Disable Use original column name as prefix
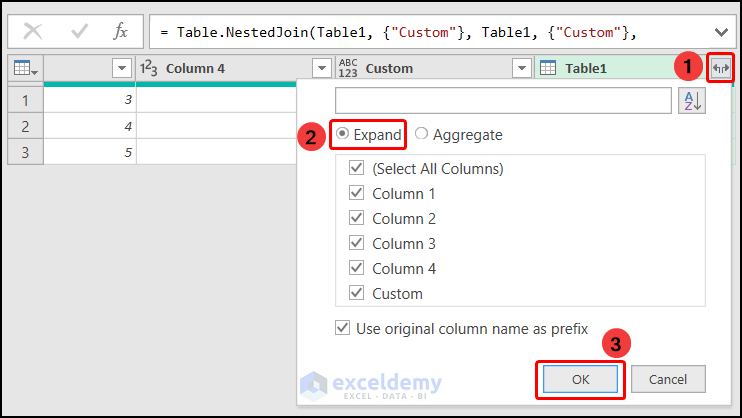 click(343, 328)
